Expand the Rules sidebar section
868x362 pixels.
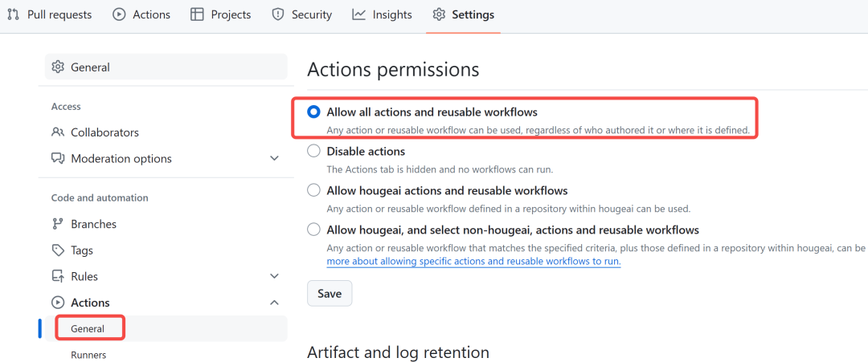(x=274, y=277)
